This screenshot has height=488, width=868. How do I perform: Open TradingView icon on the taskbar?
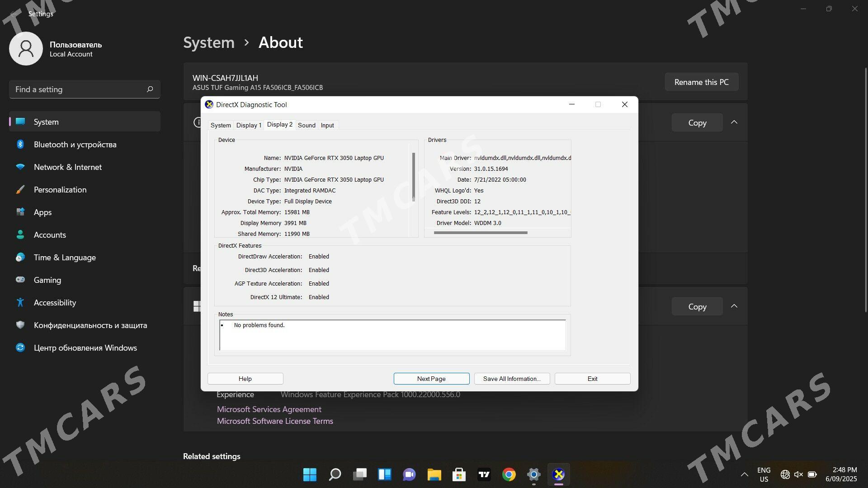pyautogui.click(x=484, y=474)
